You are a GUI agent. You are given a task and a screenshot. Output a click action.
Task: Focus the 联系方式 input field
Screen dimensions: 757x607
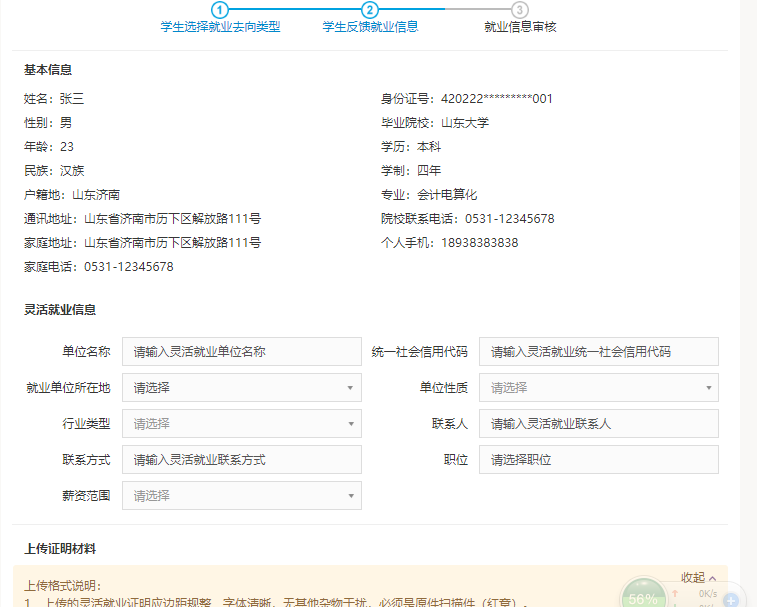tap(241, 460)
